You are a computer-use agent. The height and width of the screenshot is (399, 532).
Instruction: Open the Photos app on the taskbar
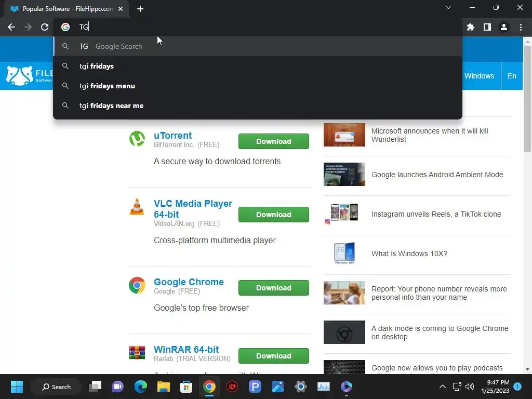pyautogui.click(x=278, y=387)
